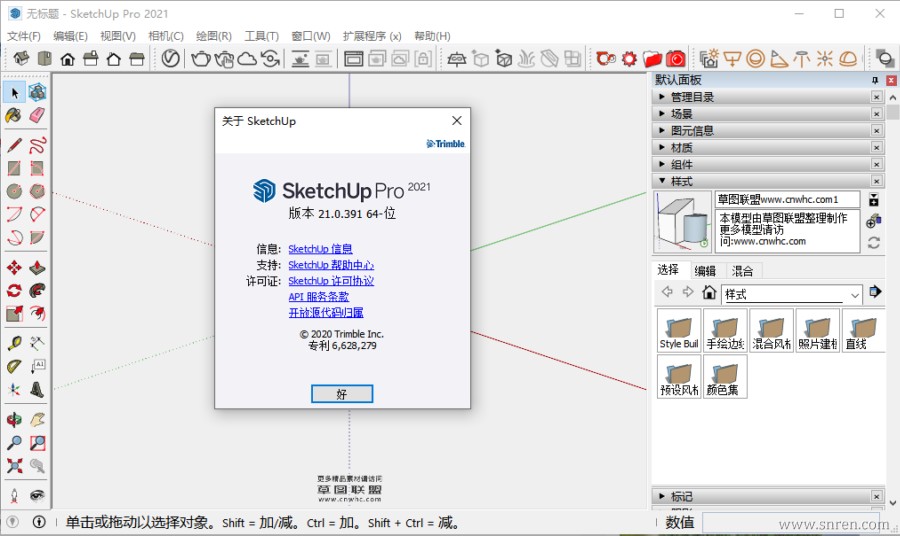Screen dimensions: 900x536
Task: Open the 相机(C) menu
Action: 166,36
